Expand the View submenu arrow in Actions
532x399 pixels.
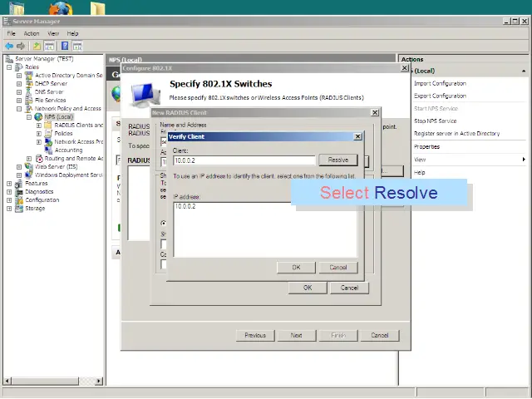(524, 160)
